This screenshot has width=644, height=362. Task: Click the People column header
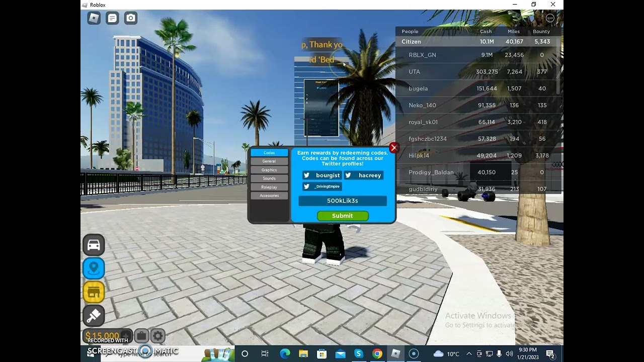tap(410, 31)
